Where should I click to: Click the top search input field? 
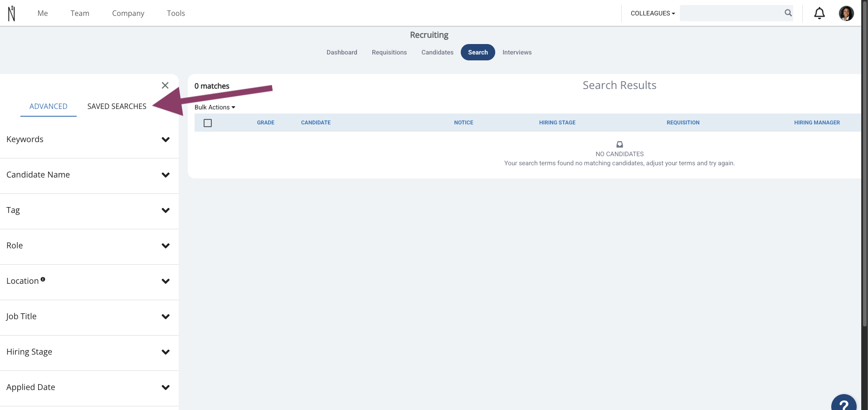pos(731,13)
